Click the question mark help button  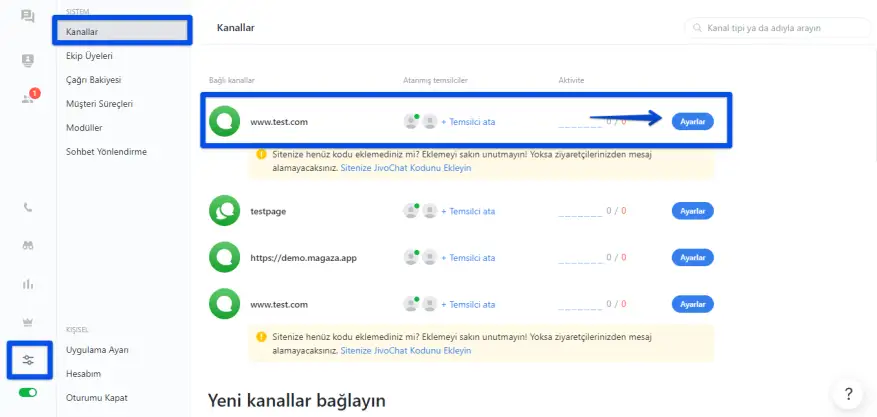click(847, 393)
